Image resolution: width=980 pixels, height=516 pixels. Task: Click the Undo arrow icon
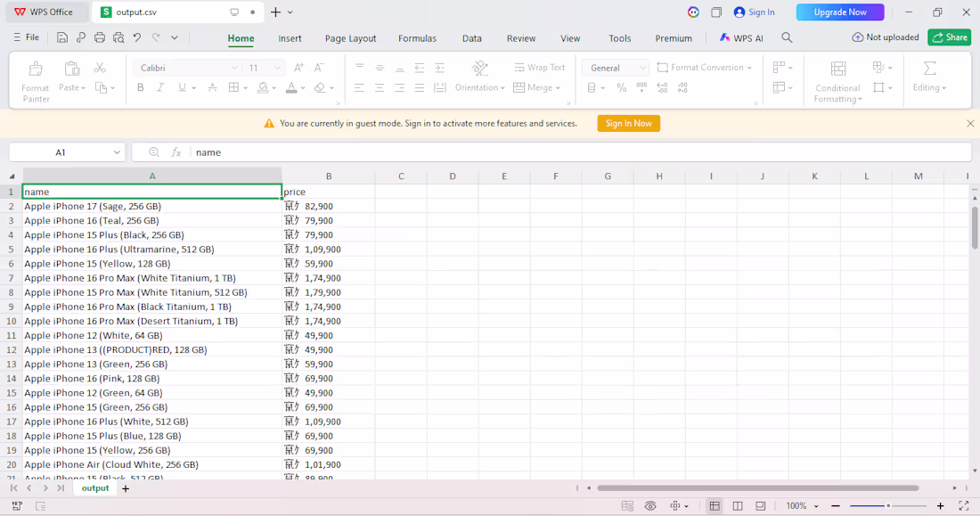(x=137, y=37)
